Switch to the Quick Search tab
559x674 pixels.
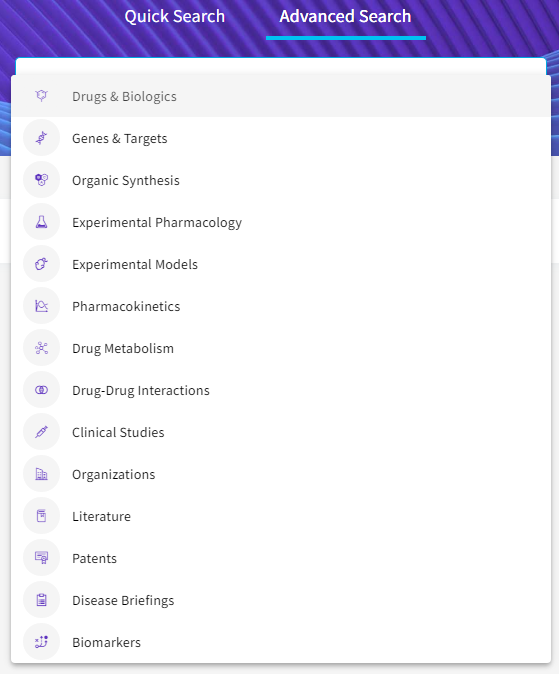coord(175,16)
